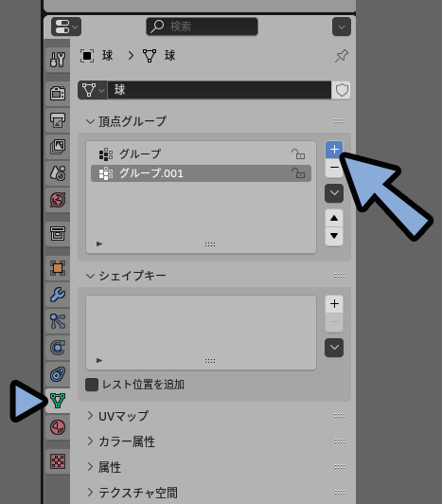
Task: Toggle lock on グループ.001 vertex group
Action: tap(298, 173)
